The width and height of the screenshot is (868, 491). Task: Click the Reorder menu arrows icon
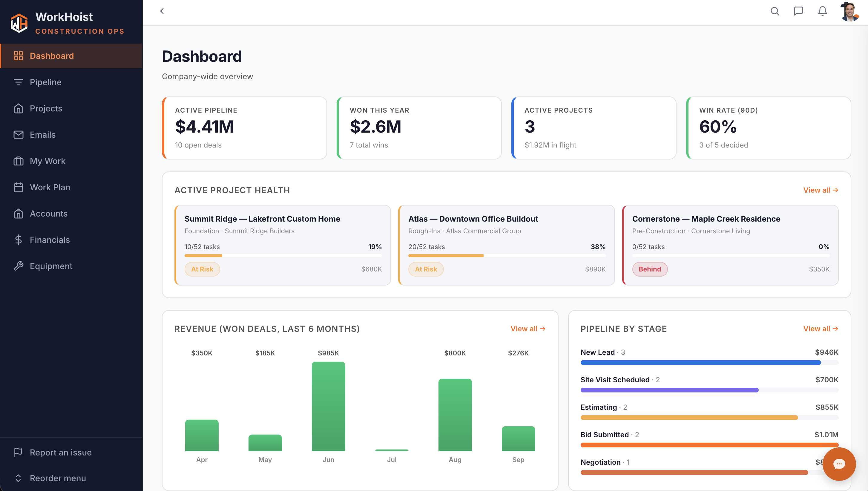(18, 478)
